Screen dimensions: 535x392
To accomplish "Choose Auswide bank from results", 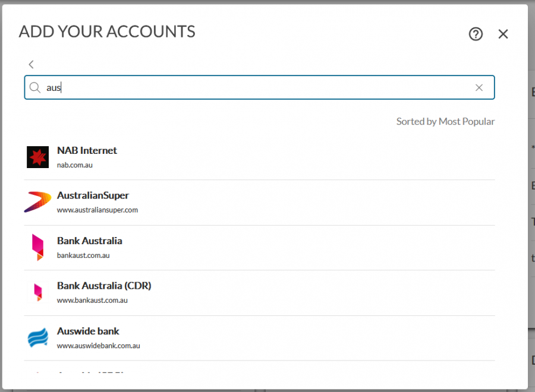I will pos(259,338).
